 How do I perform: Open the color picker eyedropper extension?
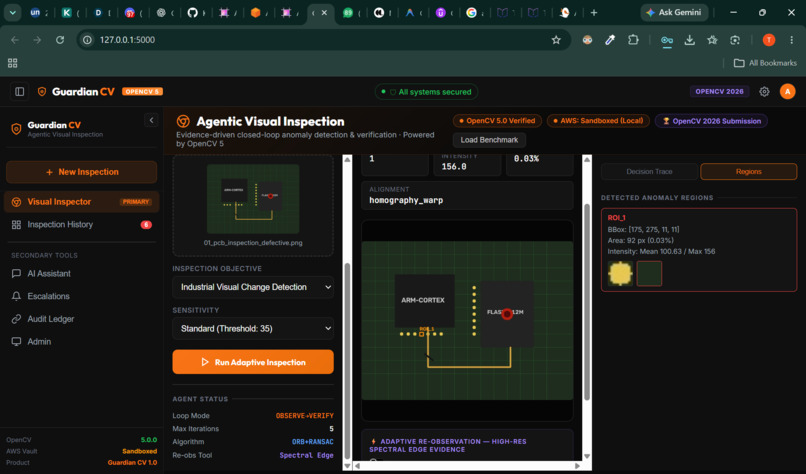coord(610,40)
